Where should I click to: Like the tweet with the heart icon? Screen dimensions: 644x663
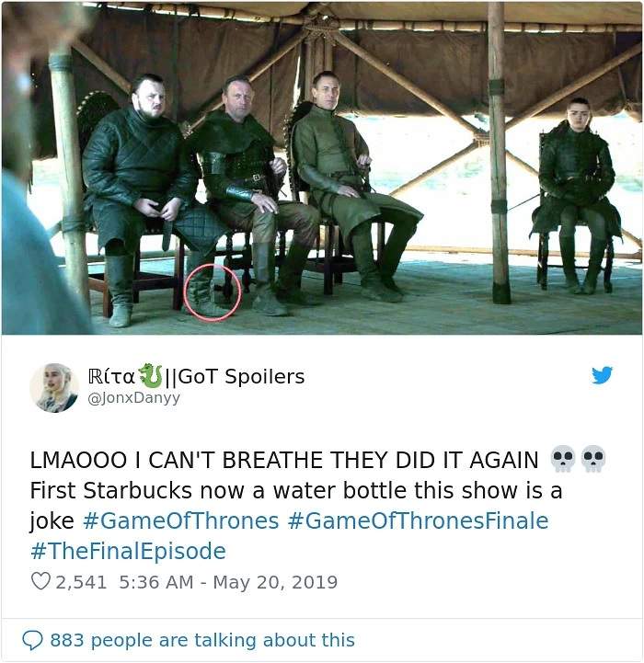(x=41, y=582)
